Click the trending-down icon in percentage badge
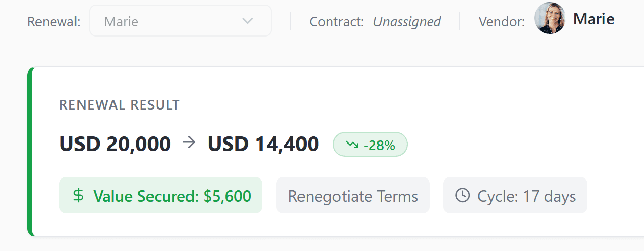Screen dimensions: 644x251 tap(352, 145)
